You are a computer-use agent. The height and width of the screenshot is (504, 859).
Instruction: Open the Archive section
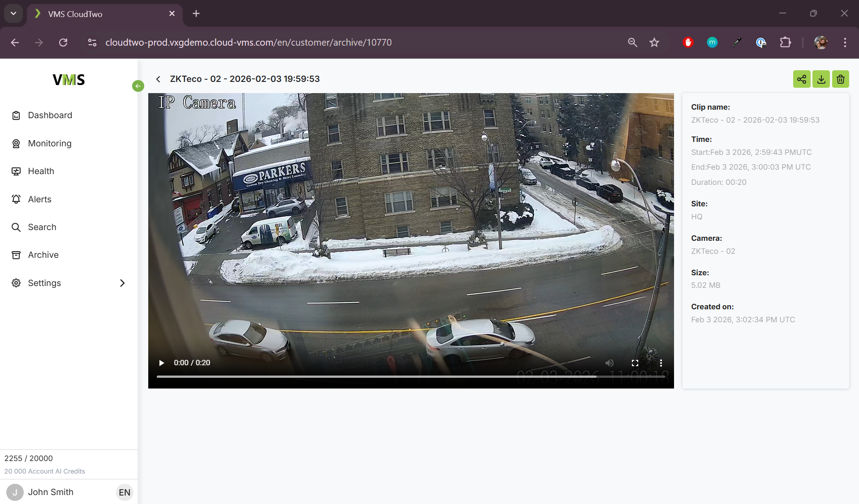43,255
